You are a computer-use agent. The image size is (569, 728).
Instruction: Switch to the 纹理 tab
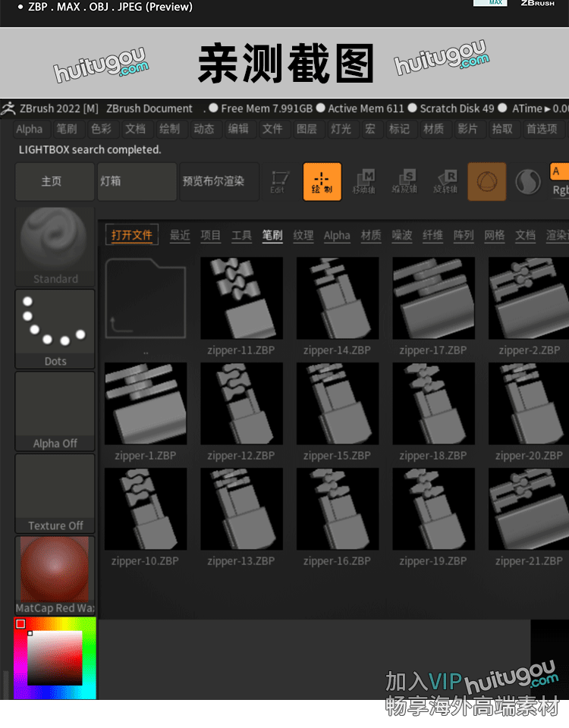tap(303, 235)
